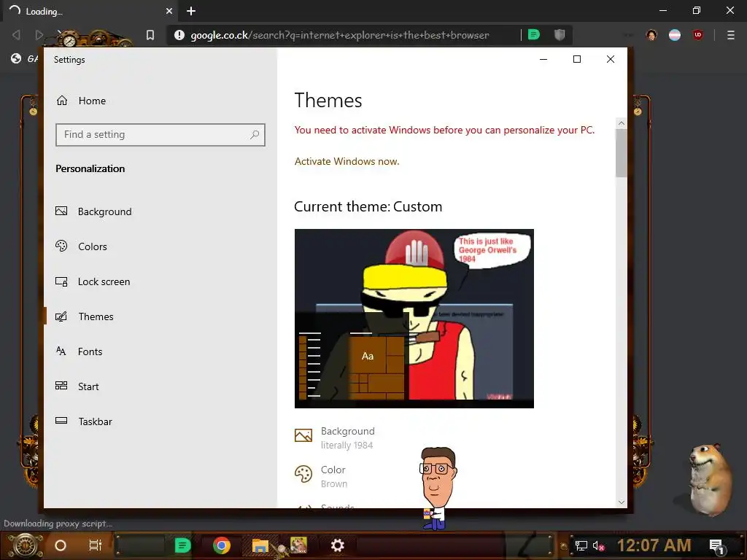Viewport: 747px width, 560px height.
Task: Open the steampunk Start button
Action: coord(25,545)
